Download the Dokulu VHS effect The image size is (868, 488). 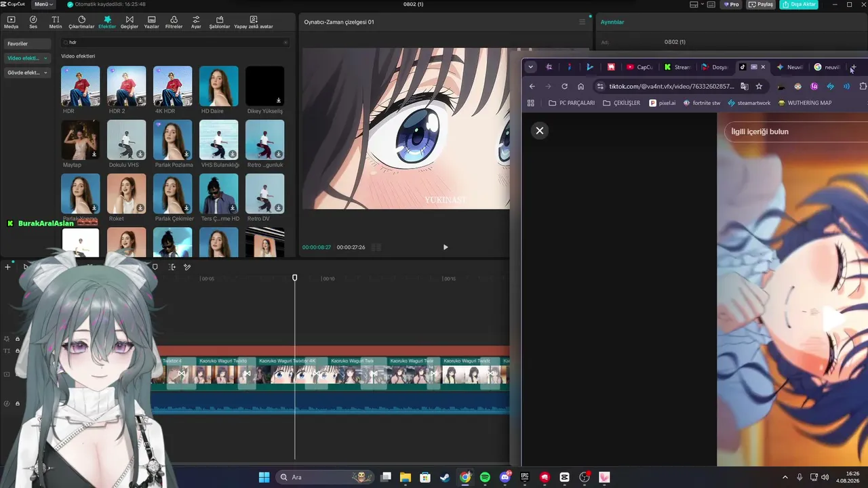[140, 154]
